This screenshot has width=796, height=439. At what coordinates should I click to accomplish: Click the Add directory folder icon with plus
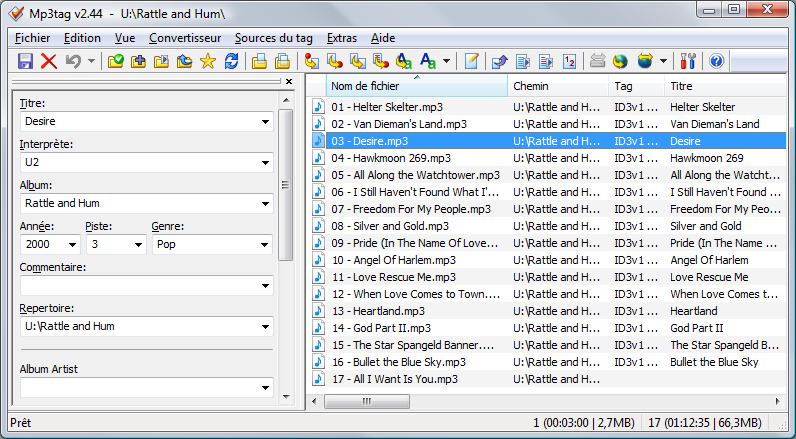click(139, 61)
